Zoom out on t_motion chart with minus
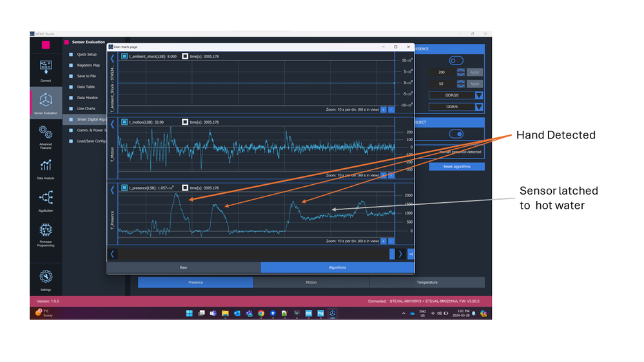This screenshot has width=644, height=362. [391, 175]
